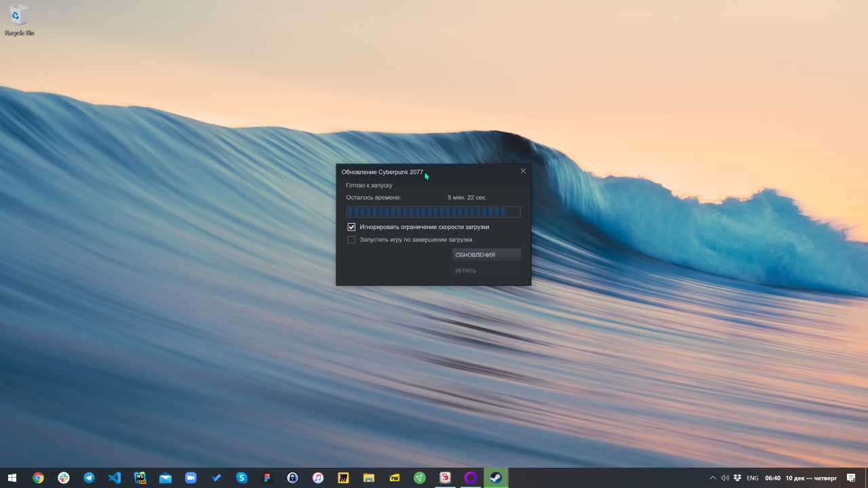Viewport: 868px width, 488px height.
Task: Open Zoom from the taskbar
Action: [191, 478]
